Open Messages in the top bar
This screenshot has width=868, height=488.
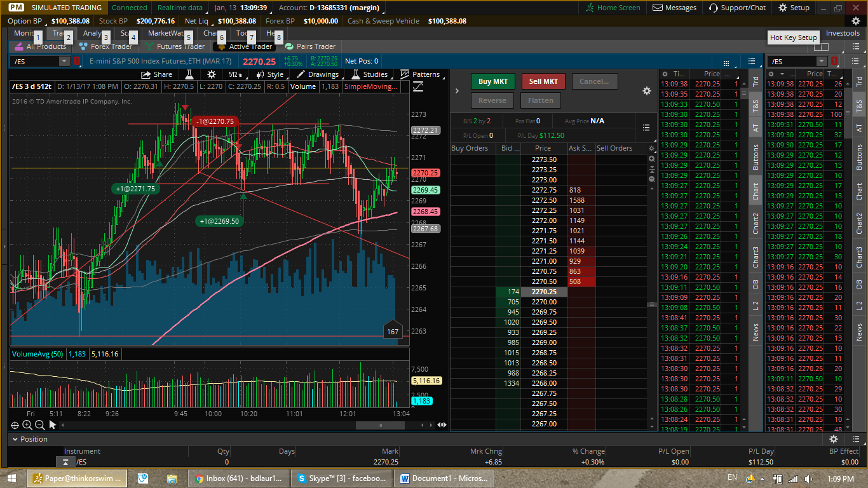point(674,8)
